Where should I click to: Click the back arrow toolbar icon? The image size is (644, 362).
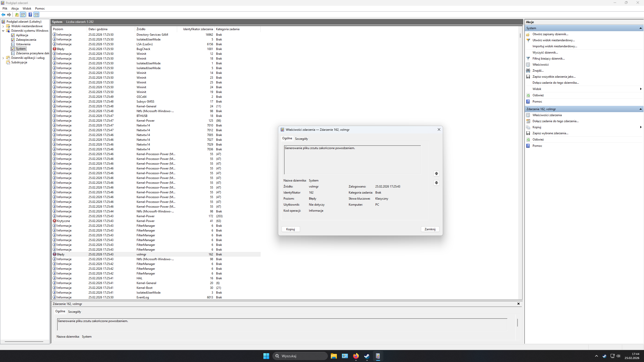click(3, 15)
